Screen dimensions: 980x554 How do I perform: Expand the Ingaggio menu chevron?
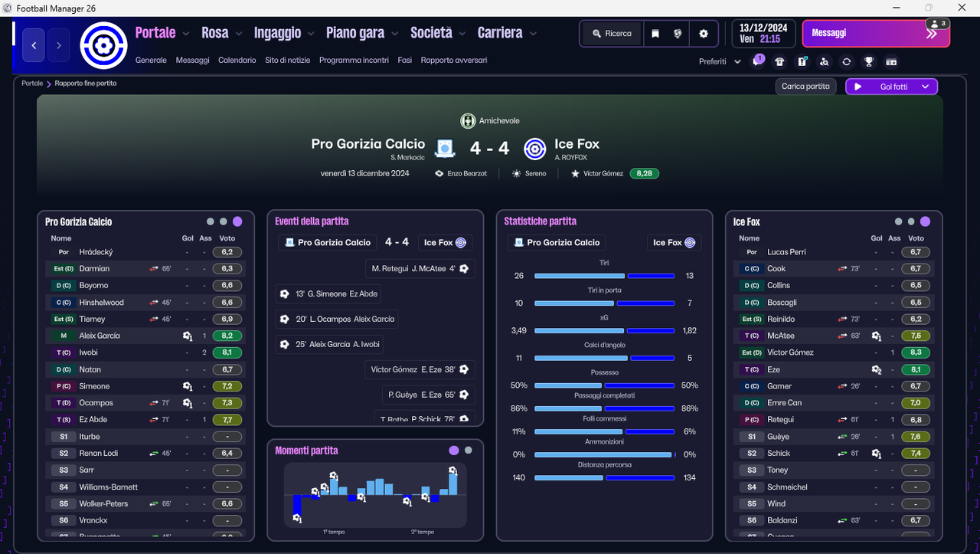(x=311, y=34)
